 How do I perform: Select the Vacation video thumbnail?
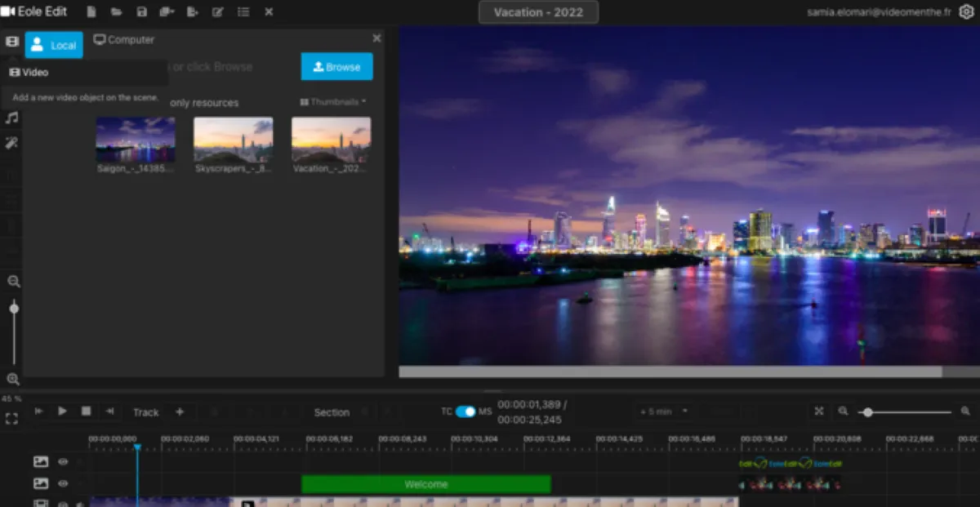pyautogui.click(x=332, y=140)
